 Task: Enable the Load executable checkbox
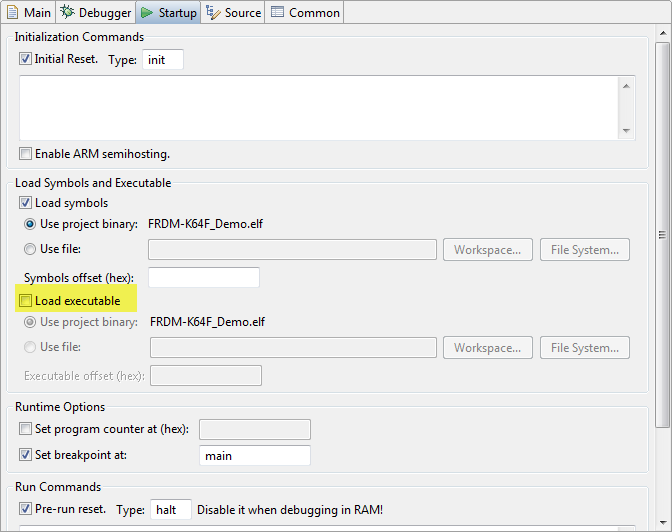(x=25, y=301)
